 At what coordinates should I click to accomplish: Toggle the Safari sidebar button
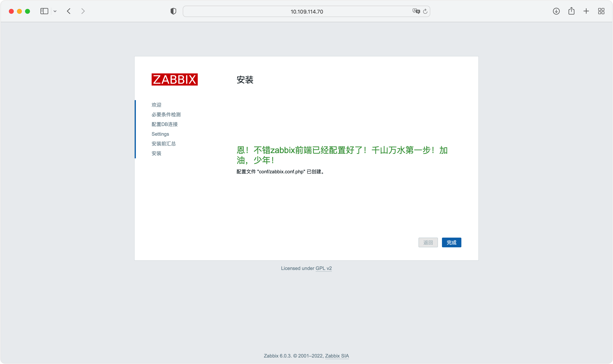click(44, 11)
